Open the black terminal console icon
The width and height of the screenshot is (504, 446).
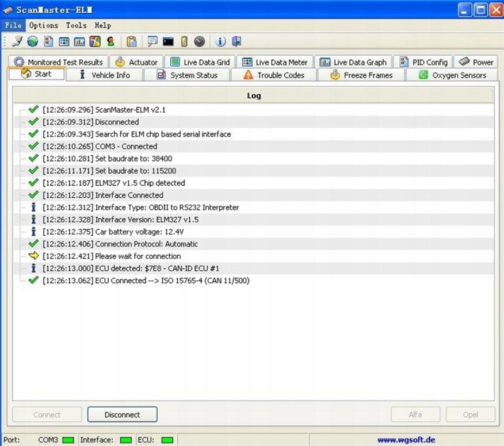168,42
